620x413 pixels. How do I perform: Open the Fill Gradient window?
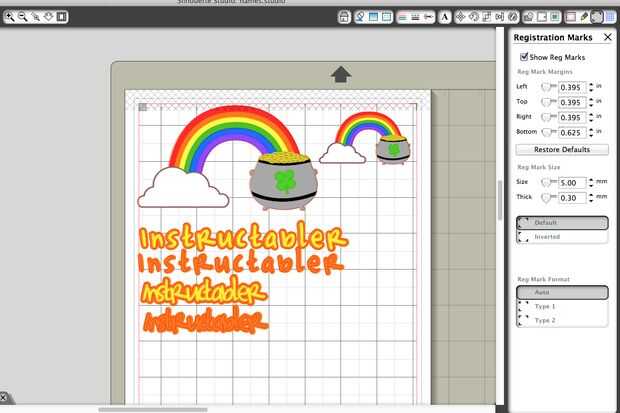pyautogui.click(x=373, y=17)
